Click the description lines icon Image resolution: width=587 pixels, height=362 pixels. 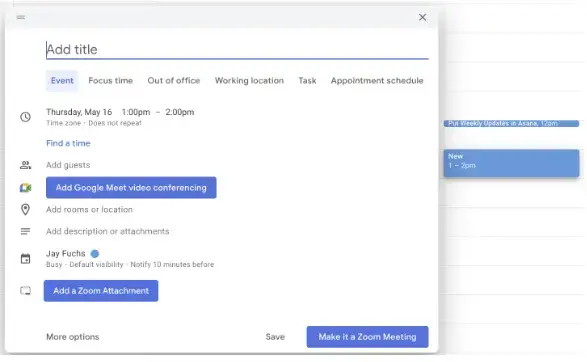[x=25, y=231]
